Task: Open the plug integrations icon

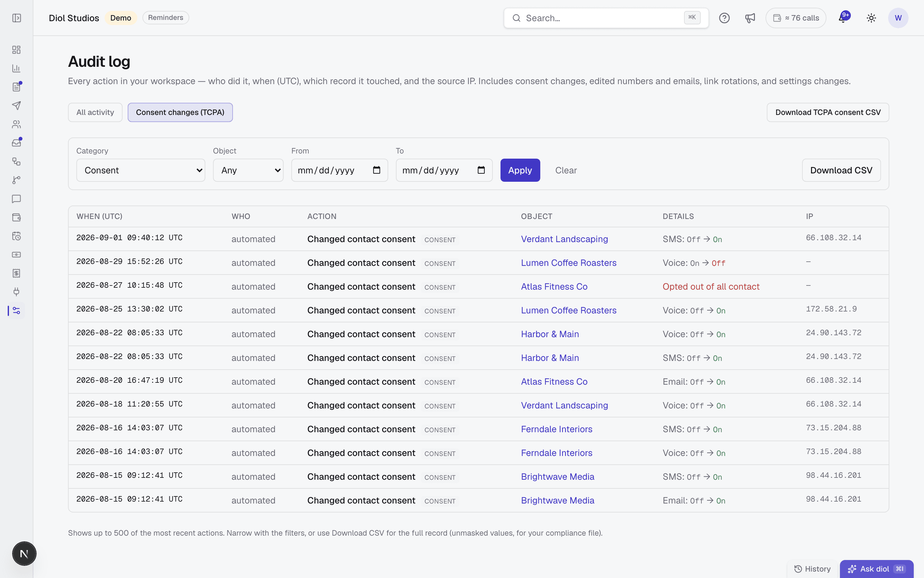Action: click(x=16, y=292)
